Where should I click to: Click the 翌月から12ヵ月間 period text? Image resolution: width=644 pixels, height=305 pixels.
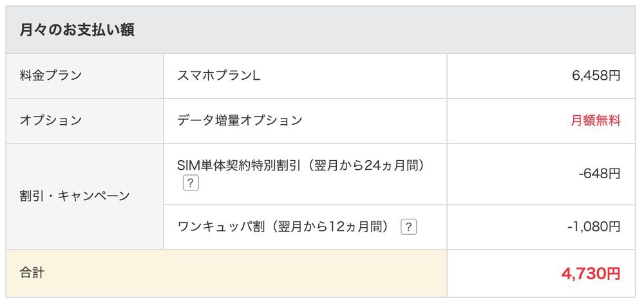pyautogui.click(x=331, y=227)
